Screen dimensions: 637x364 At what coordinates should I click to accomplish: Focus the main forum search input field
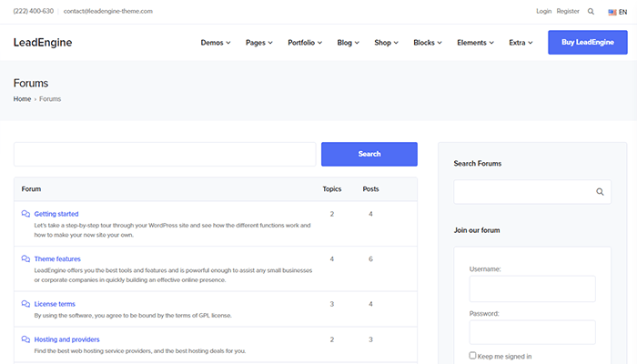click(165, 154)
